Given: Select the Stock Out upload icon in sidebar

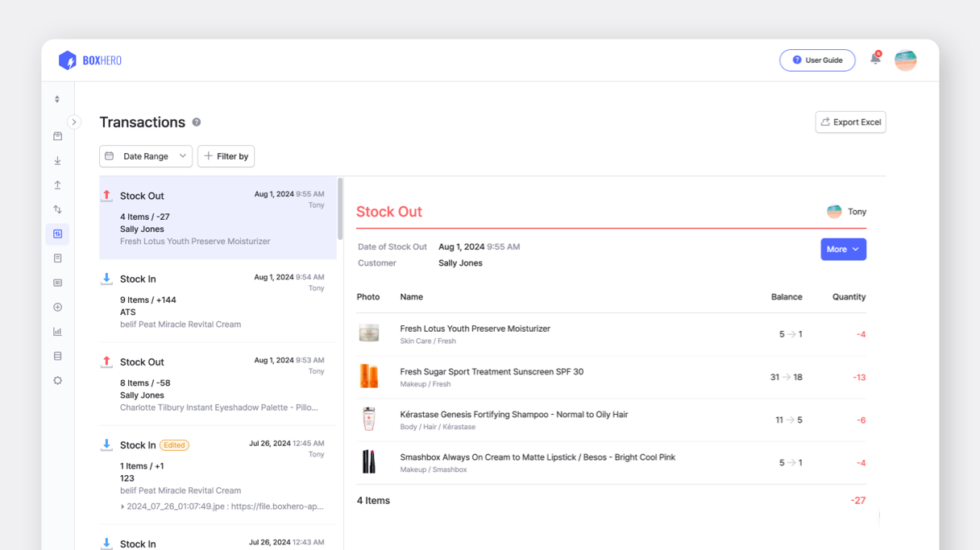Looking at the screenshot, I should point(57,184).
